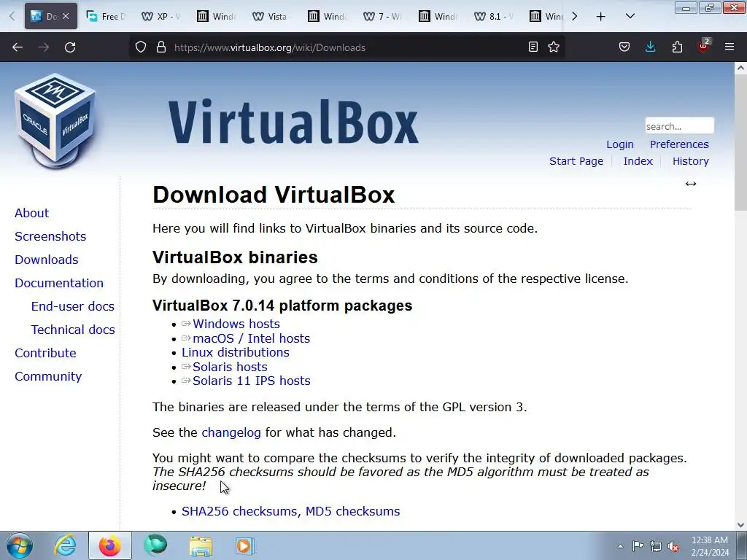Open Screenshots in the sidebar
The width and height of the screenshot is (747, 560).
point(50,236)
